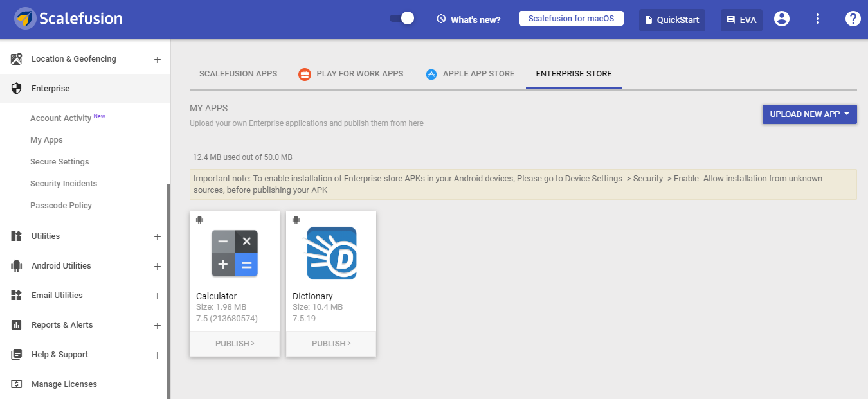The width and height of the screenshot is (868, 399).
Task: Open the Upload New App dropdown
Action: [809, 114]
